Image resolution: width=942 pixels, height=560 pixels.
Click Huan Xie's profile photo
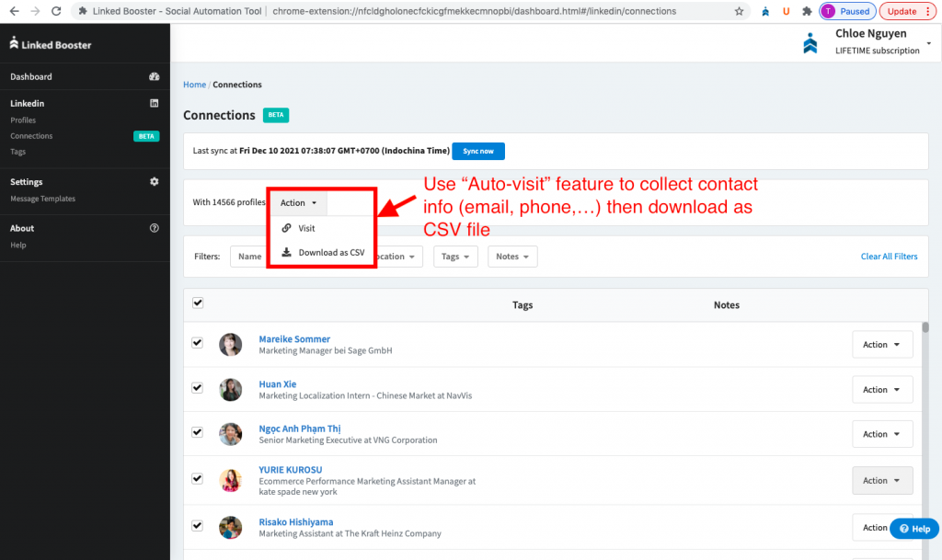[230, 390]
